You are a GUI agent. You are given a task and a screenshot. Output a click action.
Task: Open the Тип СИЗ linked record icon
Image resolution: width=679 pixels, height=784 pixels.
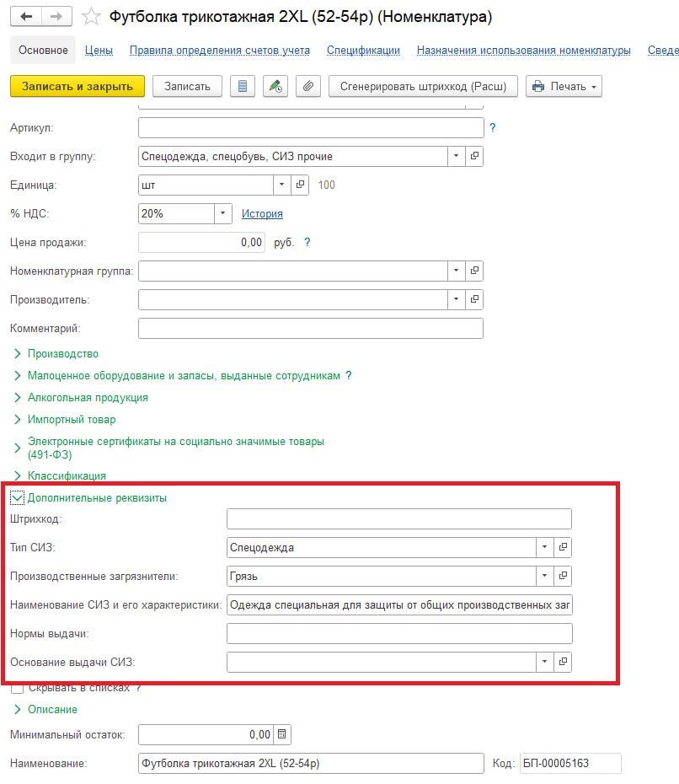pos(563,547)
